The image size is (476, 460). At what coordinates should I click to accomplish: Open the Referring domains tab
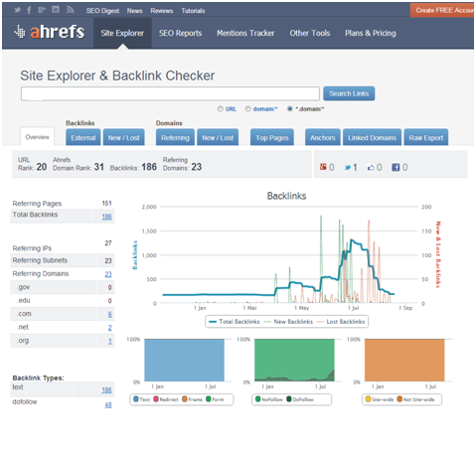click(x=175, y=137)
